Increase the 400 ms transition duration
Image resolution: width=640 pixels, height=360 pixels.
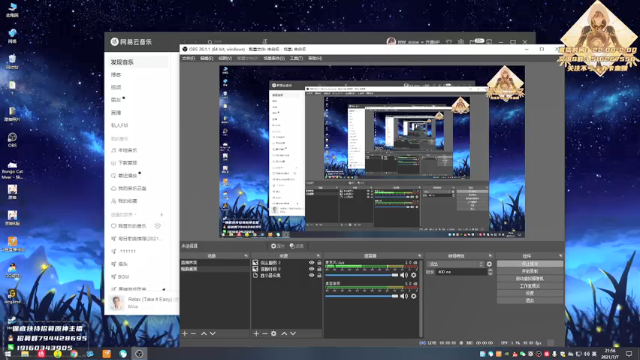coord(490,270)
